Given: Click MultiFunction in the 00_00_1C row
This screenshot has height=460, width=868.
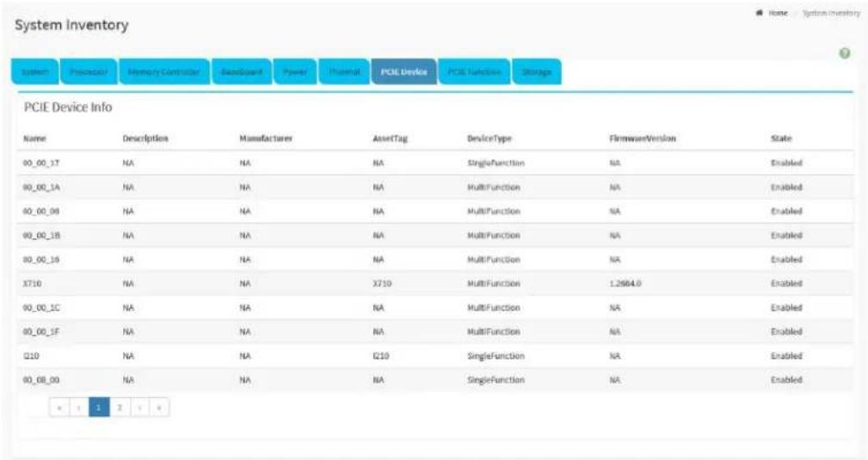Looking at the screenshot, I should click(x=494, y=308).
